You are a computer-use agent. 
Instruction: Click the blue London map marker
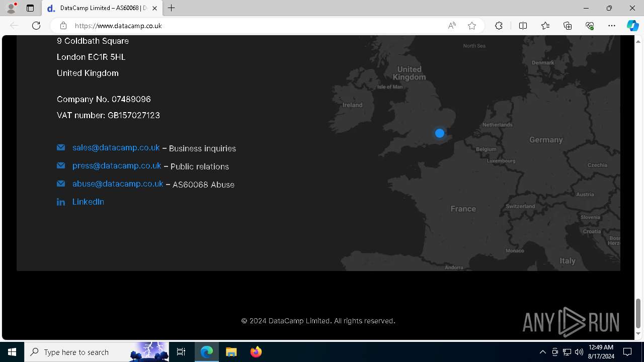(440, 133)
